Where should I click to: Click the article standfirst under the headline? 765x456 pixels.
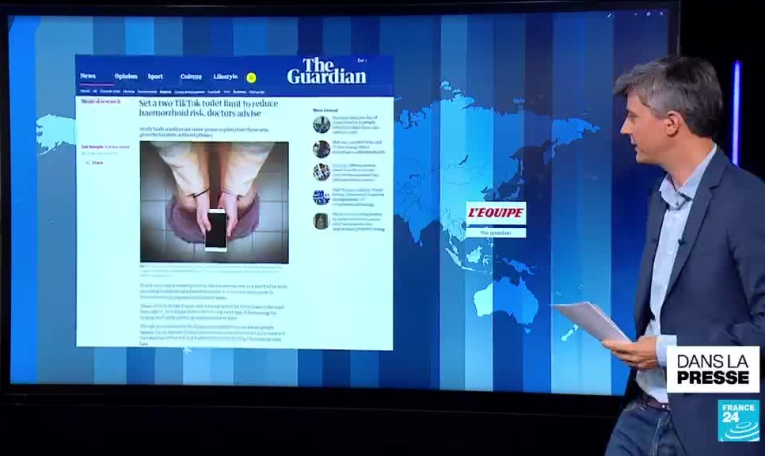(x=204, y=132)
